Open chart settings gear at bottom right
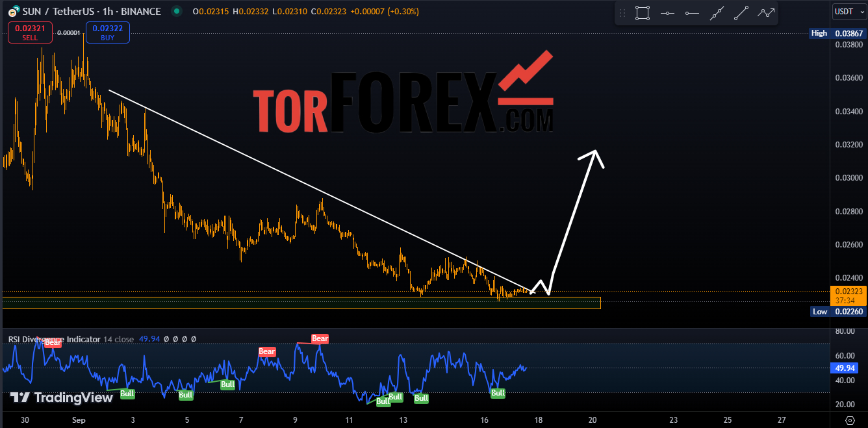The image size is (868, 428). [849, 420]
